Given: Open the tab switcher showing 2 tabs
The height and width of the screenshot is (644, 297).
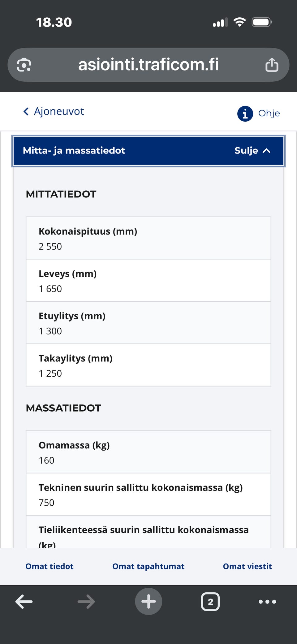Looking at the screenshot, I should coord(210,602).
